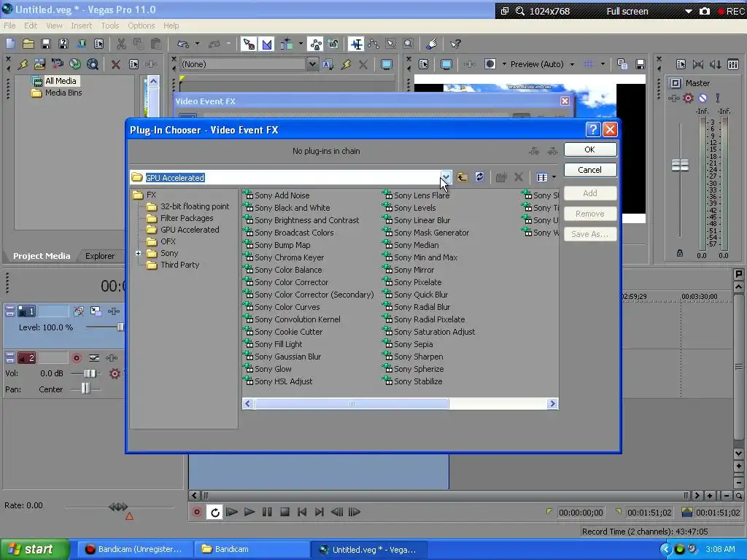The width and height of the screenshot is (747, 560).
Task: Open the Options menu
Action: click(x=141, y=26)
